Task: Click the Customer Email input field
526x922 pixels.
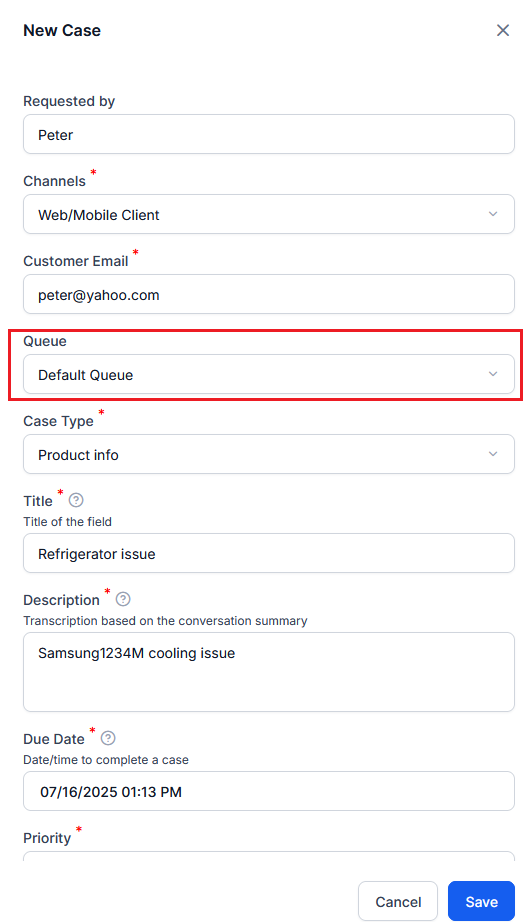Action: [269, 294]
